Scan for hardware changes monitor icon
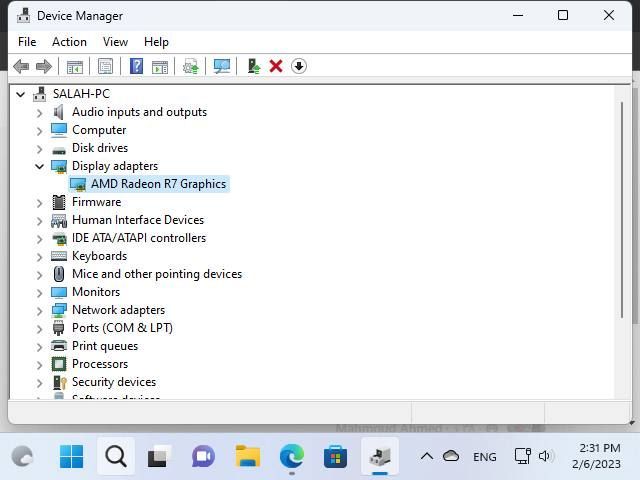640x480 pixels. 222,66
